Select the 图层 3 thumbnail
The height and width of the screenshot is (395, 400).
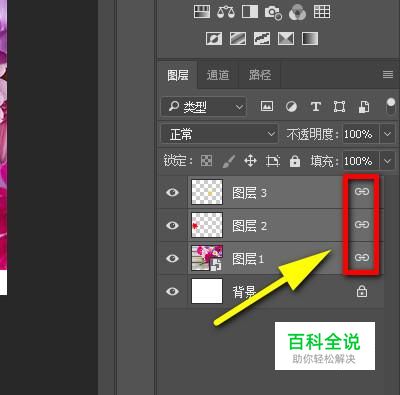tap(207, 192)
